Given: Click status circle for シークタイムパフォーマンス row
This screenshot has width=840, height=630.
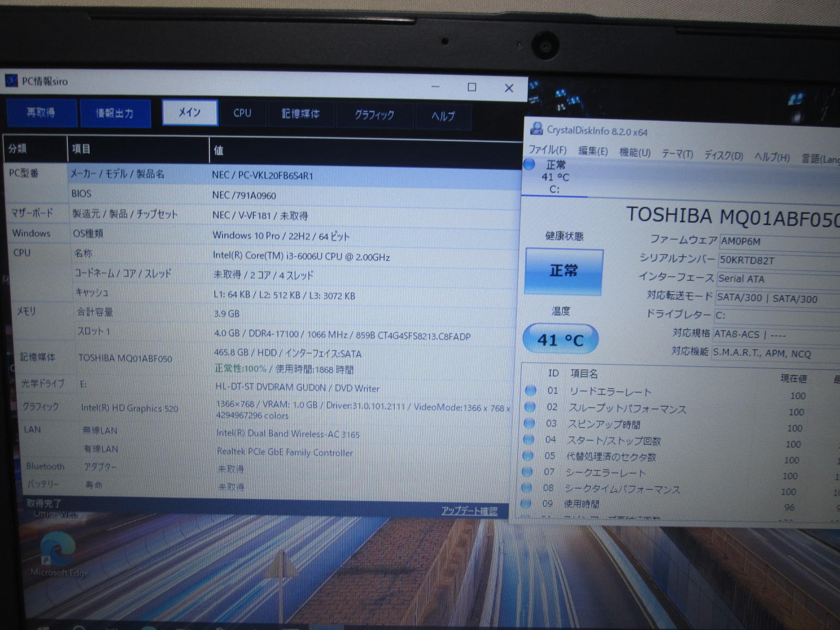Looking at the screenshot, I should coord(526,488).
